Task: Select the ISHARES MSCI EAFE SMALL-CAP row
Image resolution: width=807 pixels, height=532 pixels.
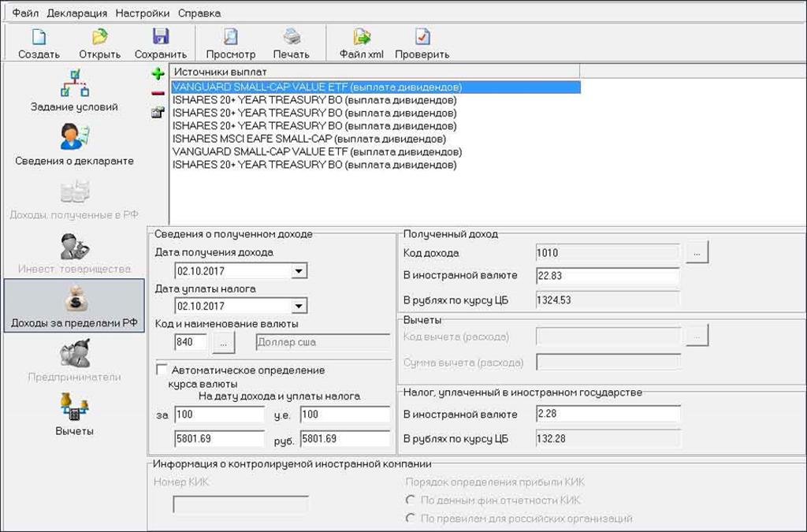Action: pos(376,139)
